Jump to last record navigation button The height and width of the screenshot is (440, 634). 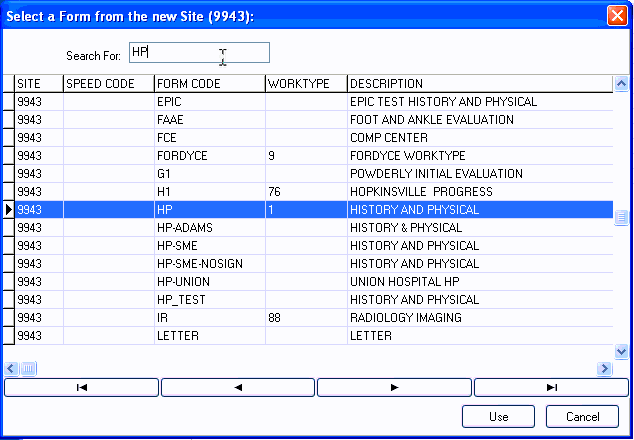tap(551, 388)
